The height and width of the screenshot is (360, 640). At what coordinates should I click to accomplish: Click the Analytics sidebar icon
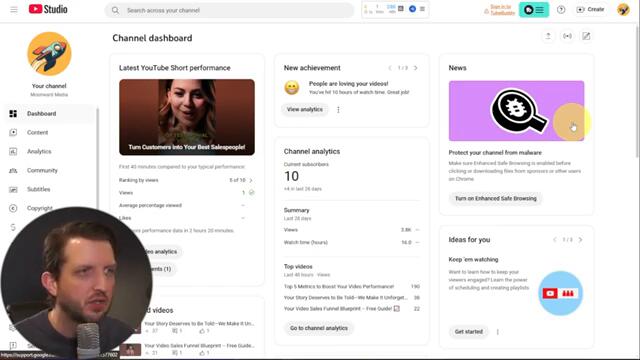(x=13, y=151)
